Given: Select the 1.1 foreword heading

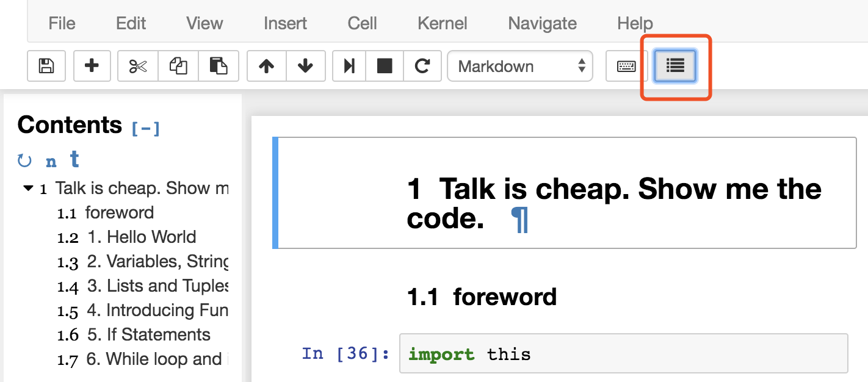Looking at the screenshot, I should [x=482, y=297].
